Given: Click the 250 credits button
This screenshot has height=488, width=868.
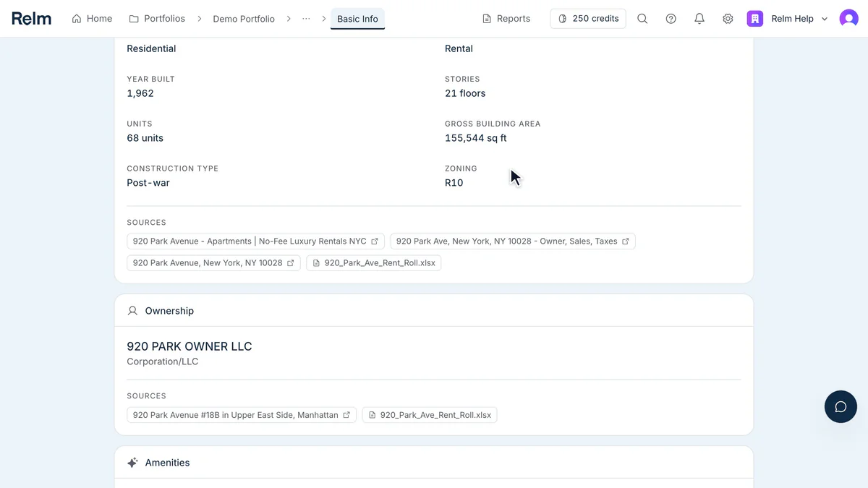Looking at the screenshot, I should click(588, 19).
